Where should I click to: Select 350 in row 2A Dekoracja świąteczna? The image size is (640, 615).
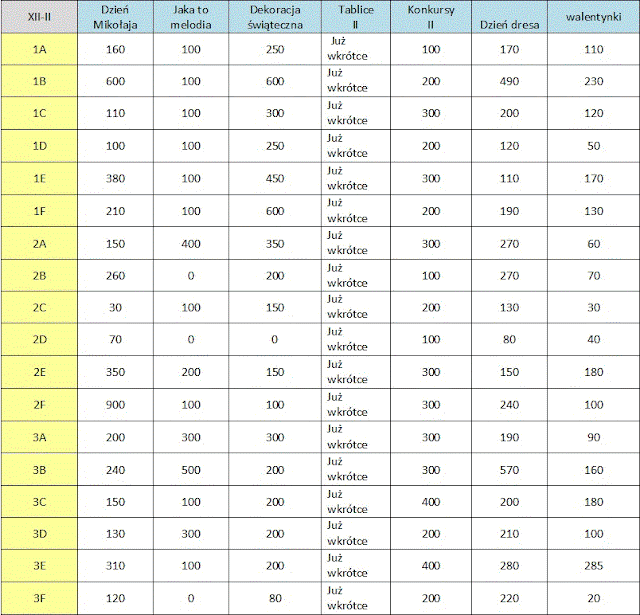(x=275, y=244)
